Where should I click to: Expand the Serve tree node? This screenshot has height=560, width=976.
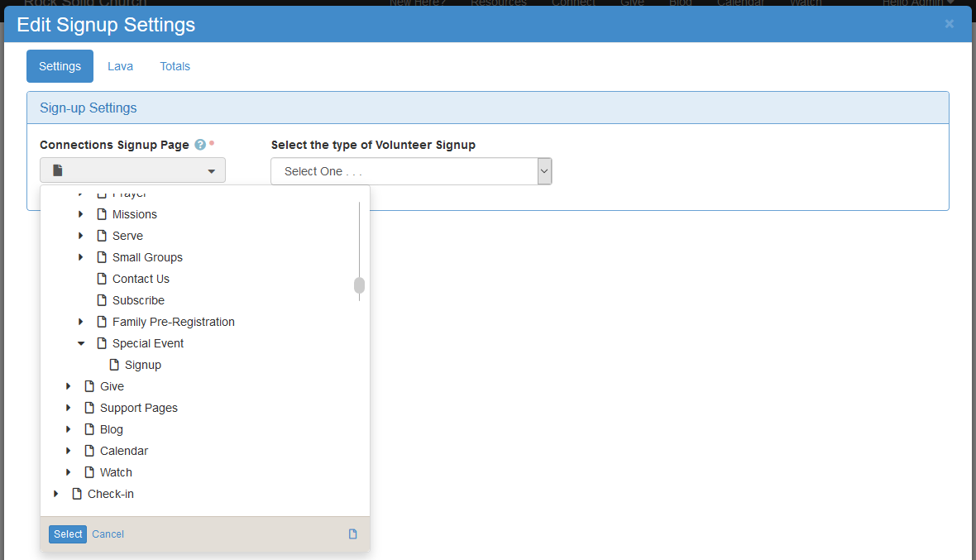[81, 236]
